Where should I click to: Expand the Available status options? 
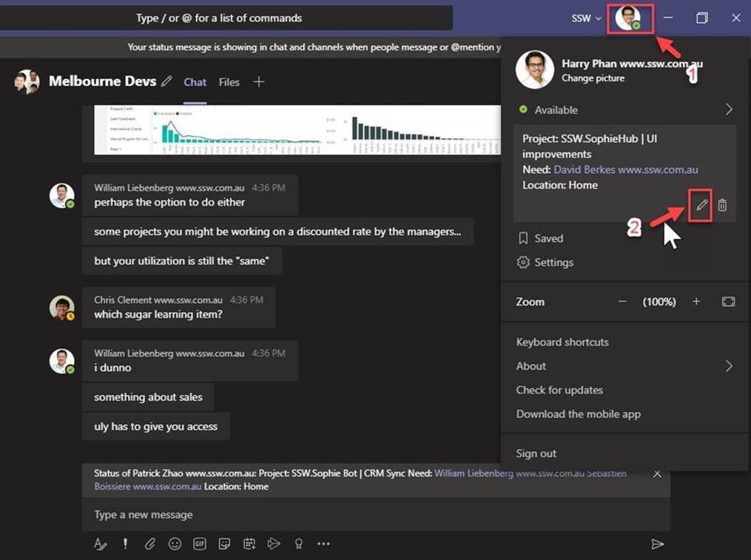point(728,109)
